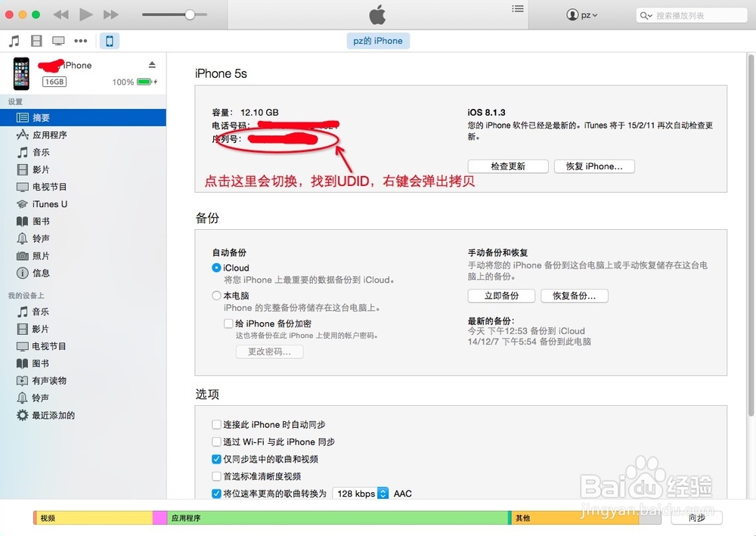Open 音乐 under 设置 section
The height and width of the screenshot is (536, 756).
click(x=83, y=152)
